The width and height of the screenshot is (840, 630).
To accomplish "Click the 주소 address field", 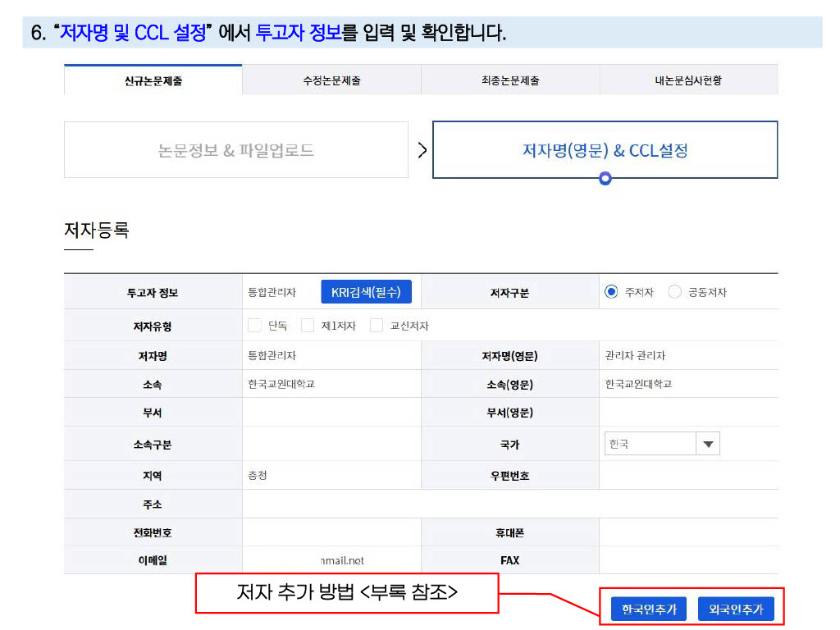I will (x=509, y=504).
